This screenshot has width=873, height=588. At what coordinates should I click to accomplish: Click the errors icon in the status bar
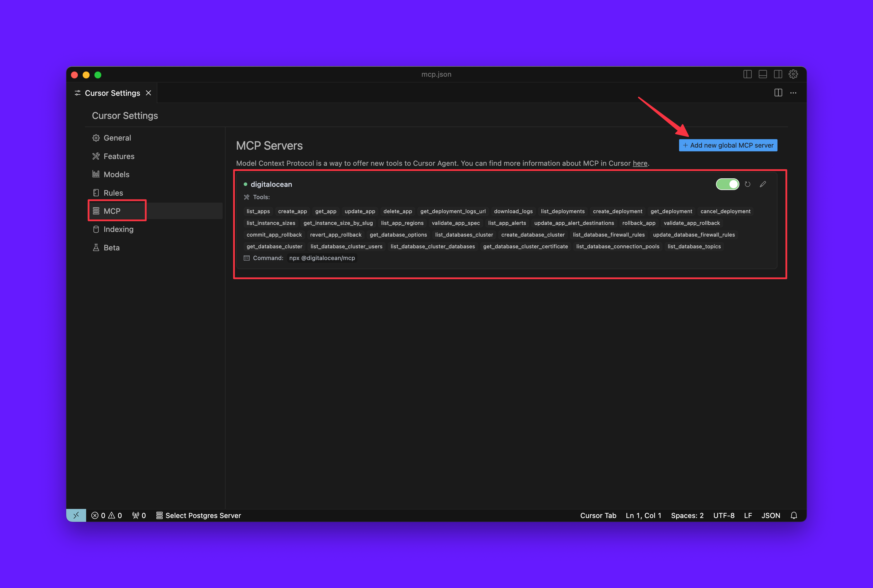[x=98, y=515]
